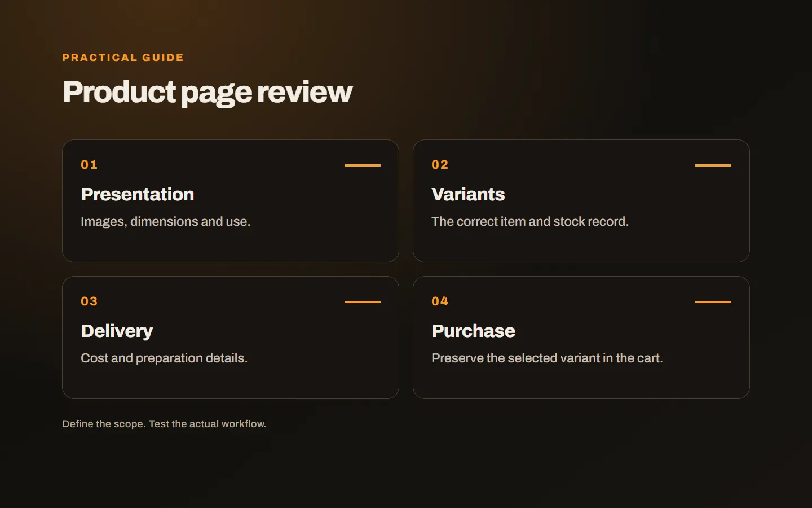This screenshot has width=812, height=508.
Task: Click 'Images, dimensions and use.' text
Action: (x=165, y=221)
